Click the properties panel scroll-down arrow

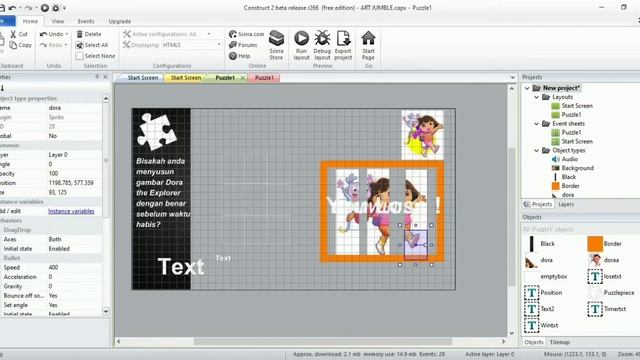coord(106,312)
